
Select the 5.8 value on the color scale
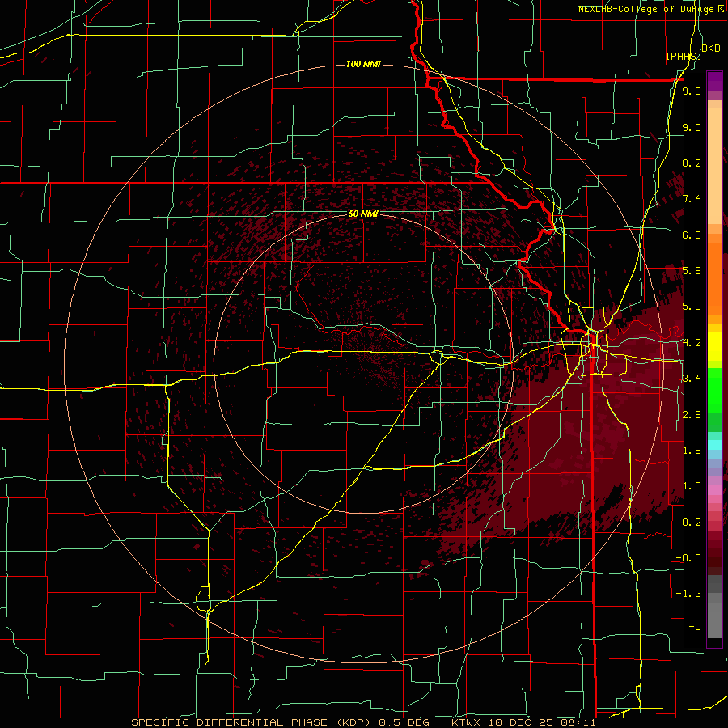(692, 271)
